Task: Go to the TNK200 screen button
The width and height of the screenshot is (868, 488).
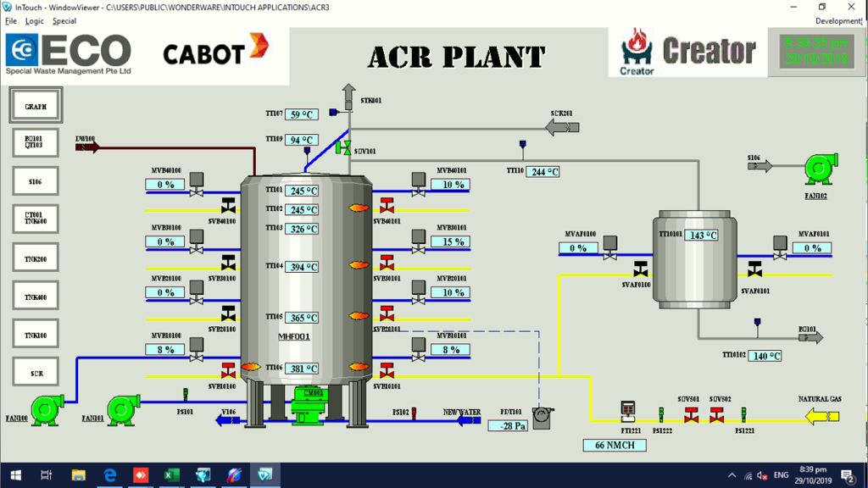Action: coord(36,258)
